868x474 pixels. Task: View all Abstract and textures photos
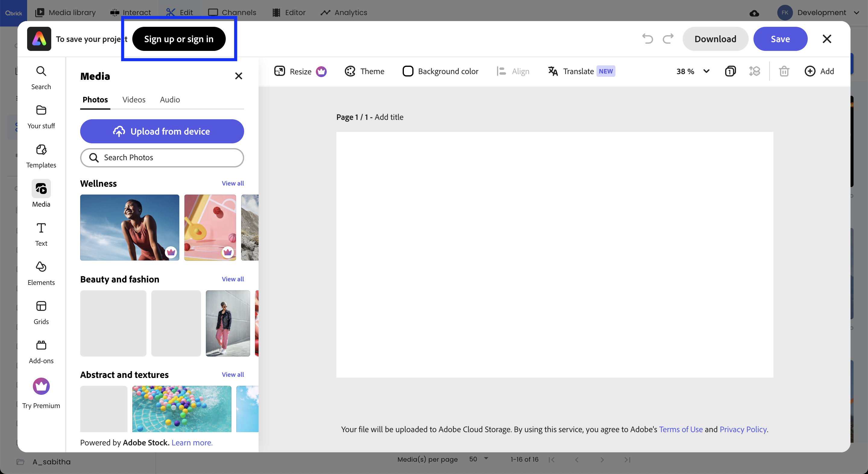pos(233,374)
